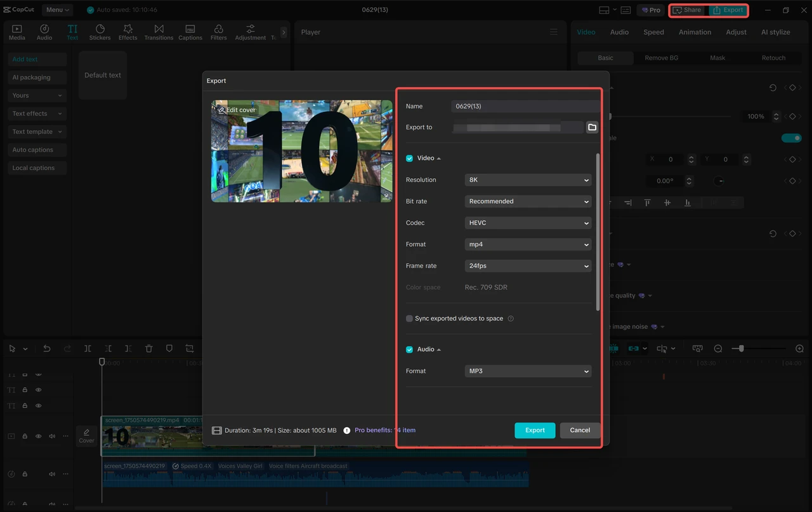Screen dimensions: 812x512
Task: Switch to the Speed tab
Action: coord(653,32)
